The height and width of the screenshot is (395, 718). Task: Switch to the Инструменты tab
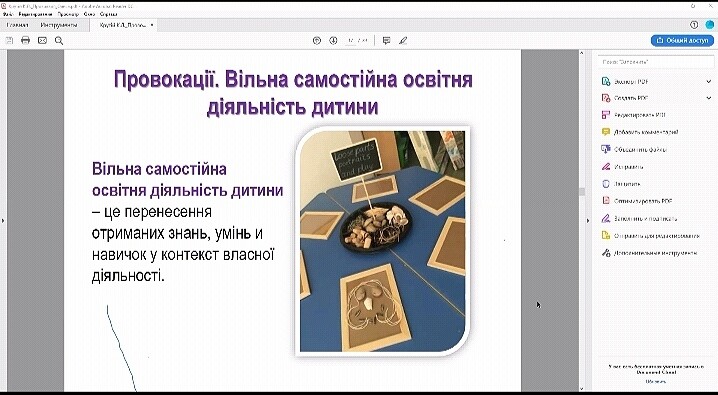click(x=59, y=25)
